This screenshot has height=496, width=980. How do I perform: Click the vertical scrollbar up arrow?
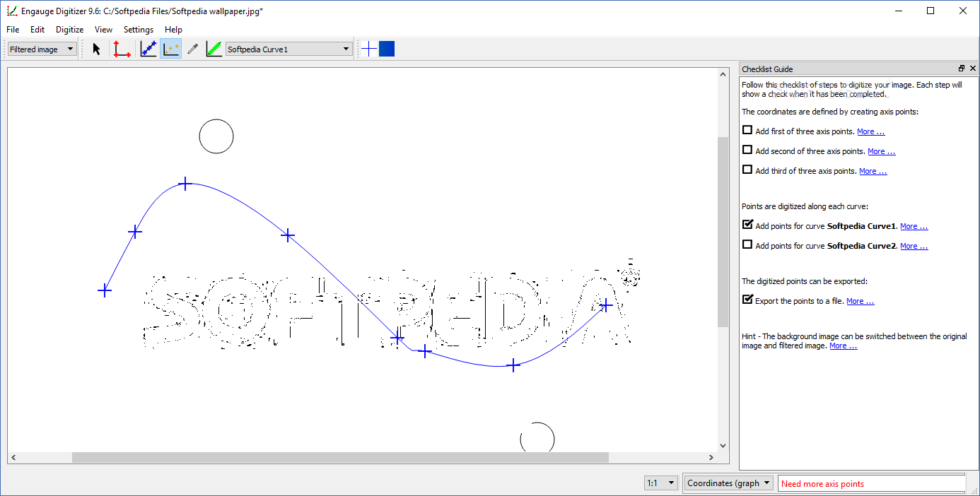pyautogui.click(x=723, y=73)
